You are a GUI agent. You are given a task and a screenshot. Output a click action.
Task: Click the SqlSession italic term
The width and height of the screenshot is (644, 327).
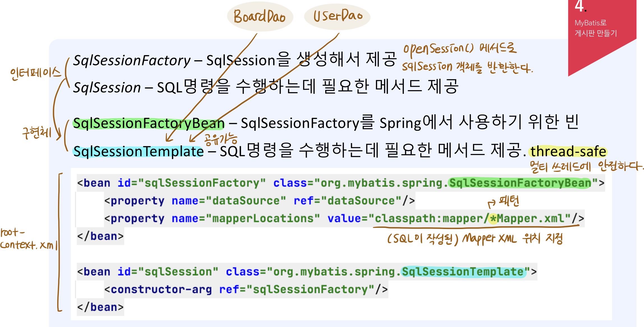click(107, 88)
